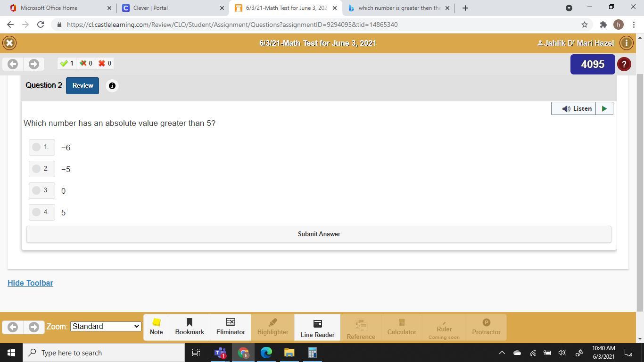Go to next question using top right arrow
644x362 pixels.
coord(33,64)
